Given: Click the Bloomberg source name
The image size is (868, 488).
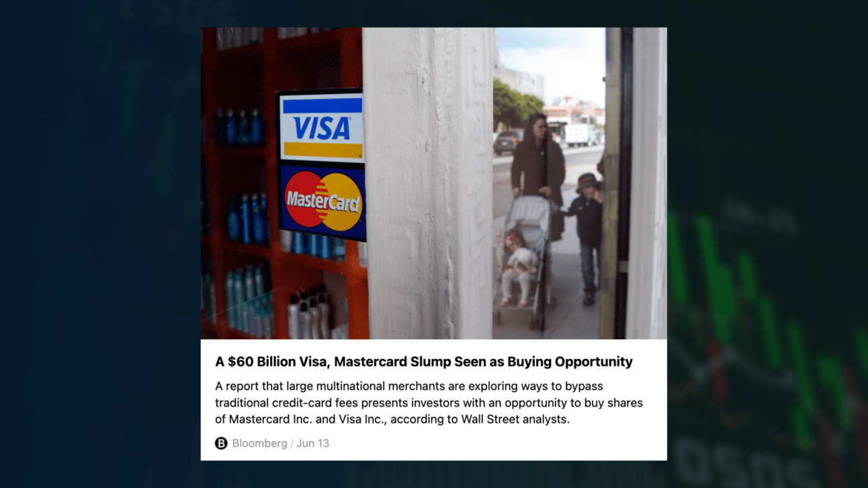Looking at the screenshot, I should point(259,443).
